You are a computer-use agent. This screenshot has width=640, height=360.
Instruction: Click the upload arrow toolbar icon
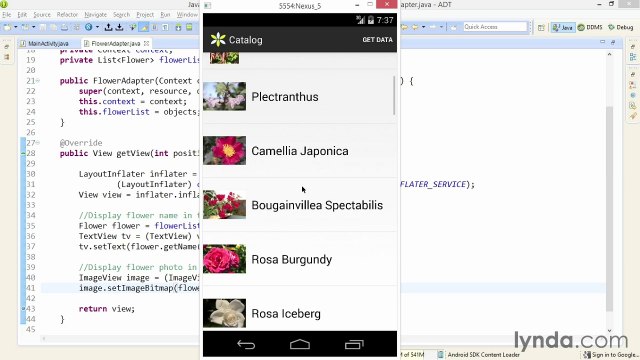click(x=108, y=27)
